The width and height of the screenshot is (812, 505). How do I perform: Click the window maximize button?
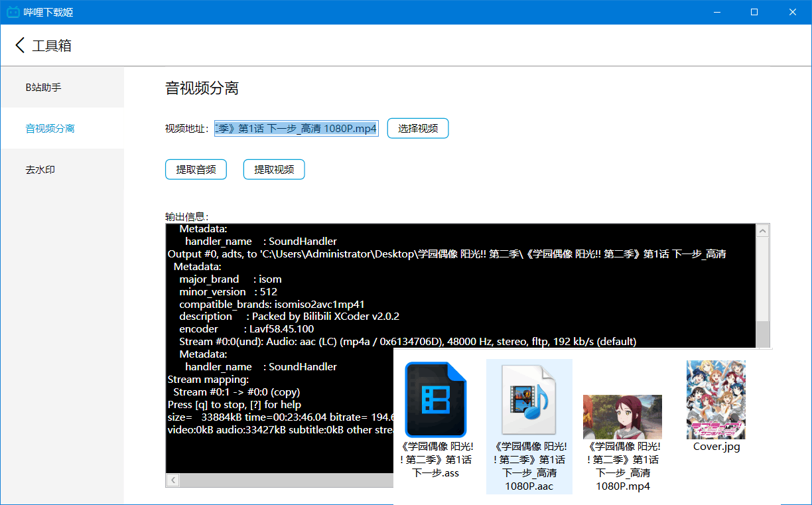(x=754, y=11)
